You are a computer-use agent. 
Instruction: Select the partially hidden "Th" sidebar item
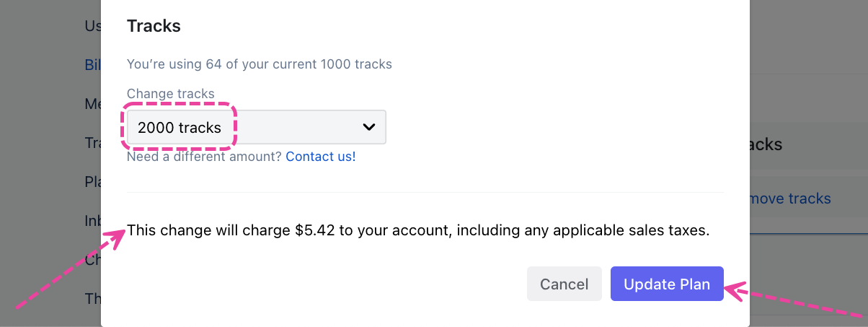pos(93,298)
